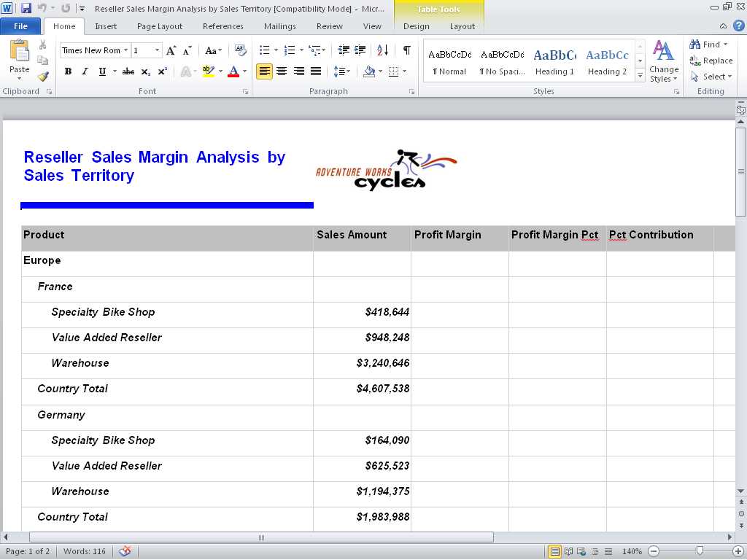This screenshot has width=747, height=560.
Task: Open the Table Tools Design tab
Action: click(416, 25)
